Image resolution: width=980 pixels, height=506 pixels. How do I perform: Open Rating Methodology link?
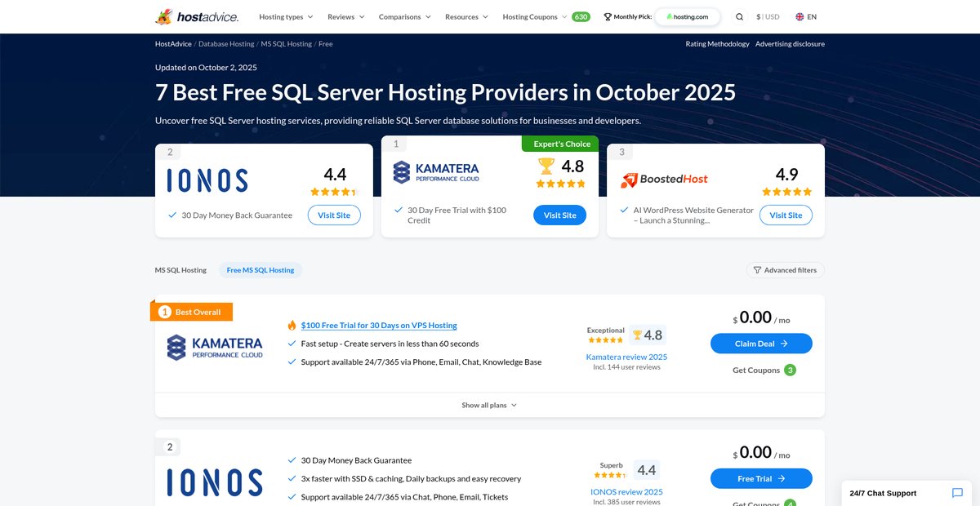pyautogui.click(x=717, y=44)
